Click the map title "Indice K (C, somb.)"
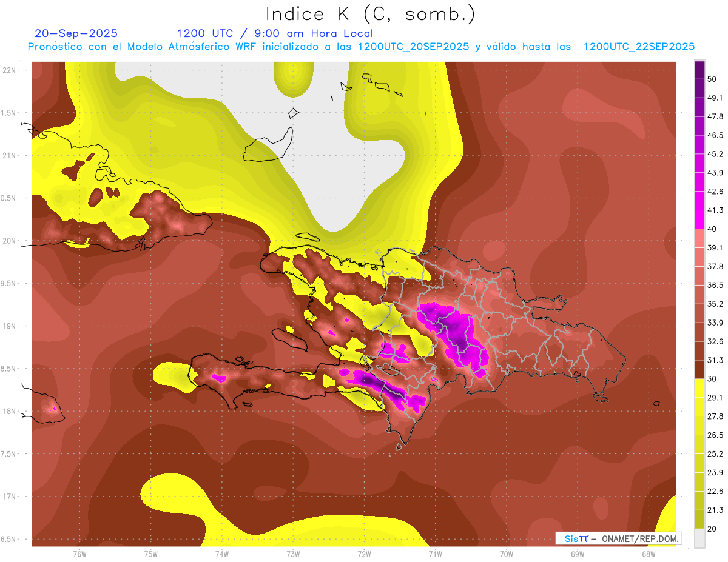 coord(371,14)
